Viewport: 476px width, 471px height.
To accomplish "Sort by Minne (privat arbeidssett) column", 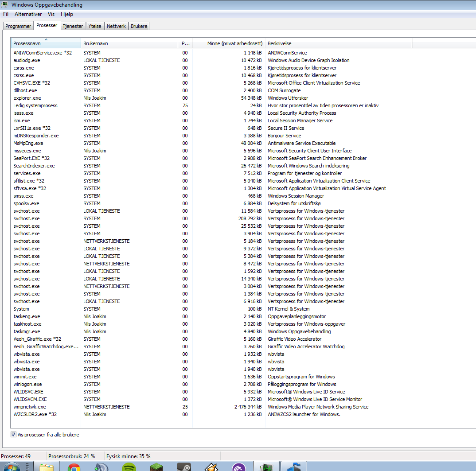I will (x=229, y=43).
